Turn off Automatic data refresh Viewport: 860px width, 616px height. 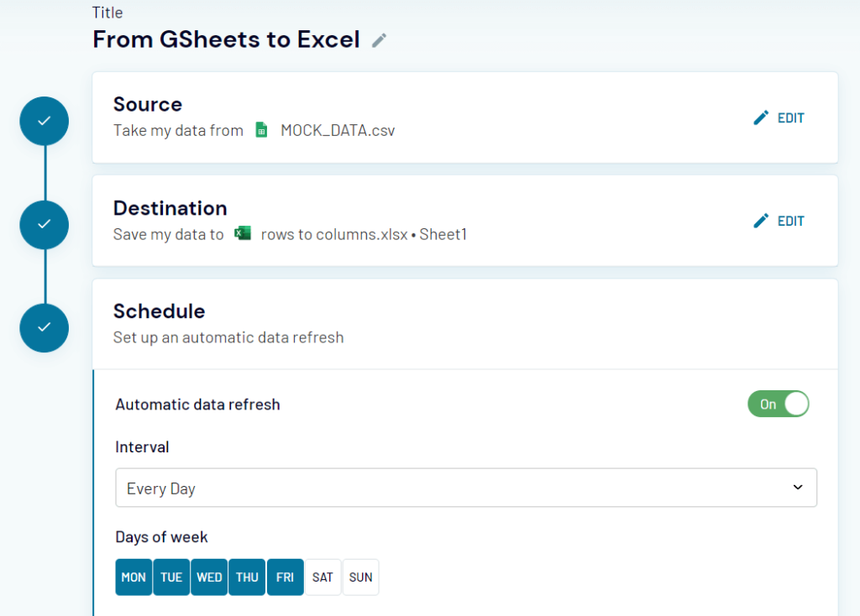[x=778, y=404]
